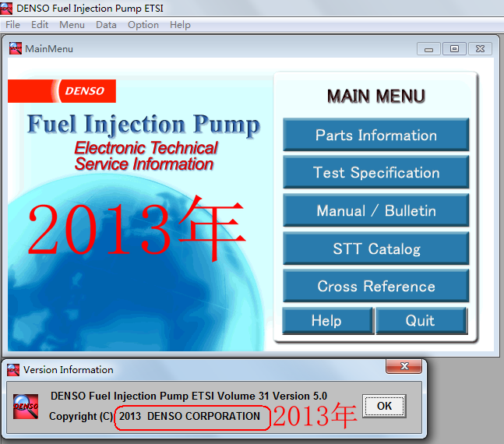Click the MainMenu window title icon
This screenshot has height=444, width=504.
tap(16, 48)
